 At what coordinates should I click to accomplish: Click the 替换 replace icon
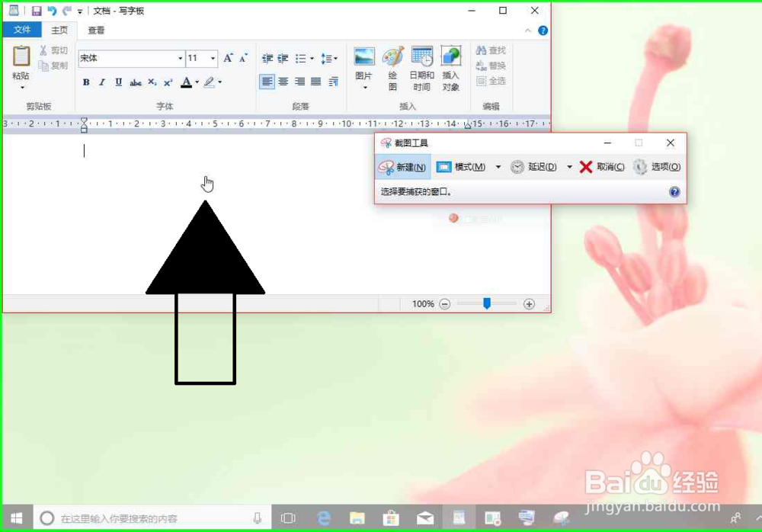pyautogui.click(x=490, y=65)
